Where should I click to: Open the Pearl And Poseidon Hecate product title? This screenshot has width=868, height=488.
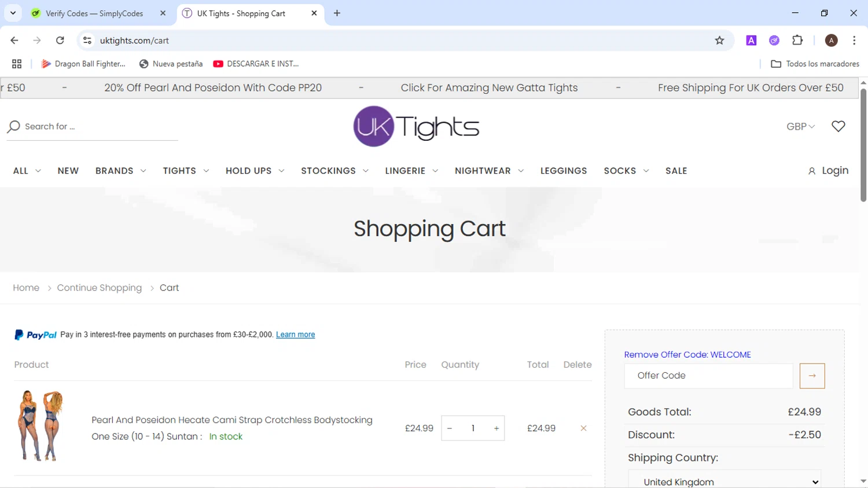(232, 420)
